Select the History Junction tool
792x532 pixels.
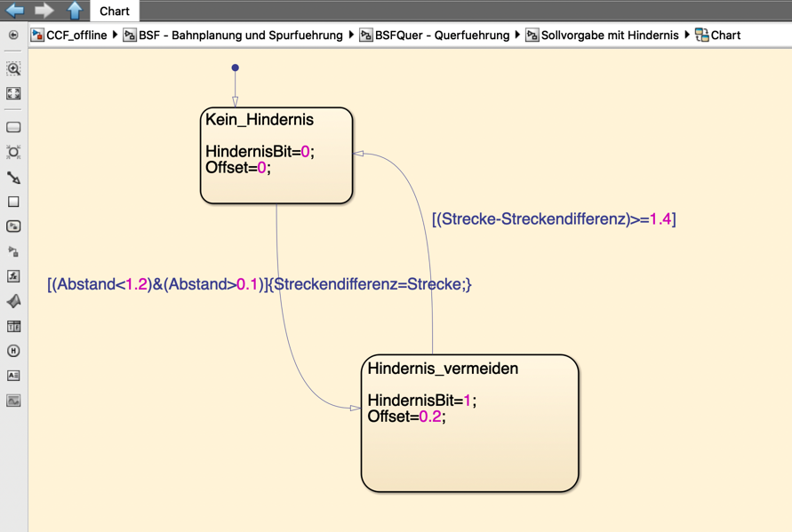coord(13,351)
